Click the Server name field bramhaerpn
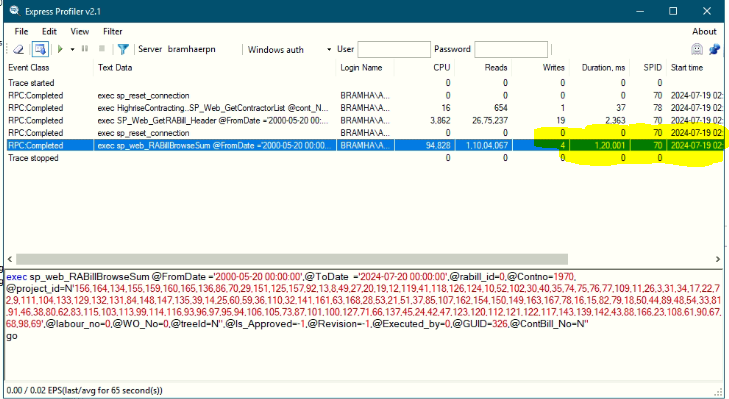Image resolution: width=729 pixels, height=399 pixels. coord(192,49)
